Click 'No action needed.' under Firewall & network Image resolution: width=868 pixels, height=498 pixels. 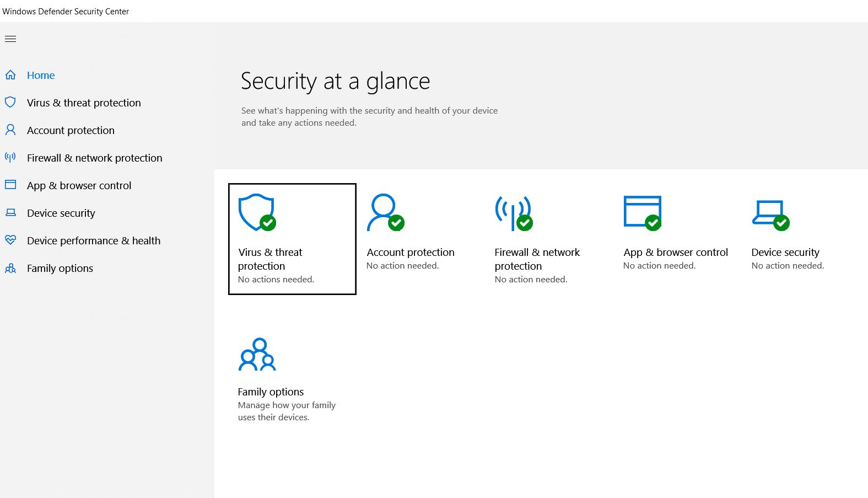[x=531, y=279]
